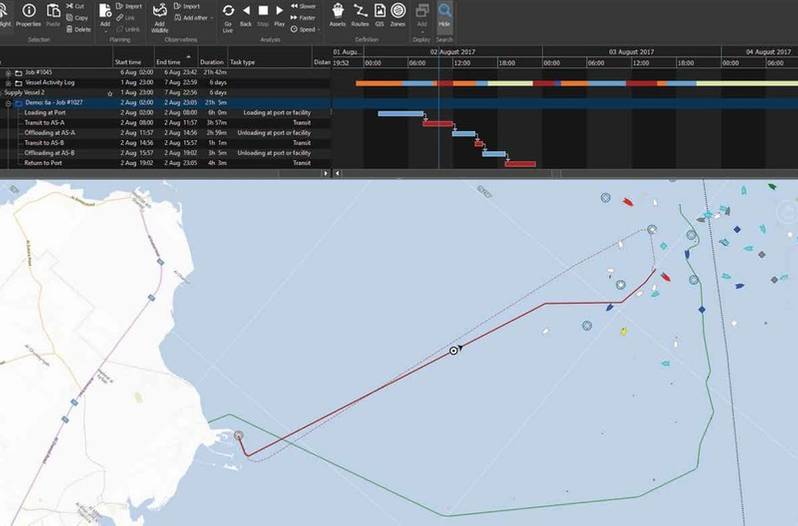Unlink tasks with the Unlink tool
Screen dimensions: 798x526
pyautogui.click(x=128, y=30)
